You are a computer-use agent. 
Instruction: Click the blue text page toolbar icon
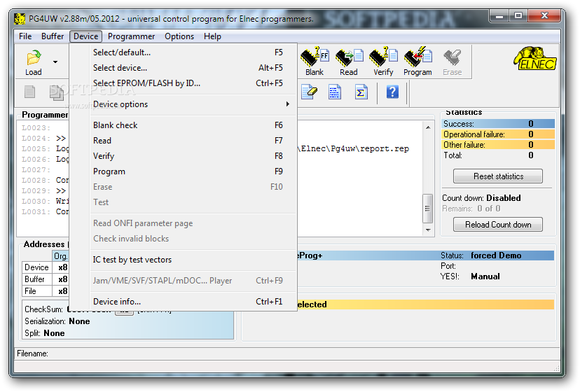tap(335, 92)
